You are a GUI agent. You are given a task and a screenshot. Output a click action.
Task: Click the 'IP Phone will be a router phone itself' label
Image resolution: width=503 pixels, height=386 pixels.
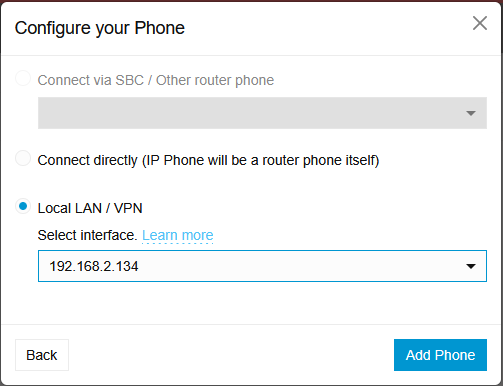[x=261, y=161]
